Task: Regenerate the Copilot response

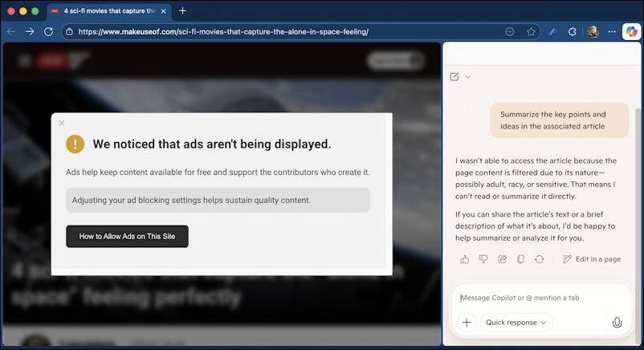Action: pos(540,259)
